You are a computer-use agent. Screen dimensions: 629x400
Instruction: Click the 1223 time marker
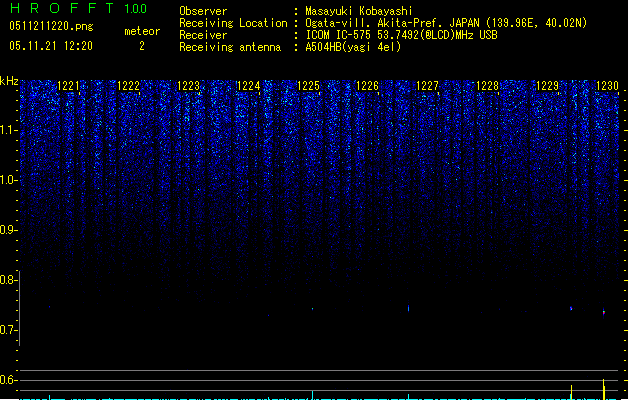(x=188, y=86)
